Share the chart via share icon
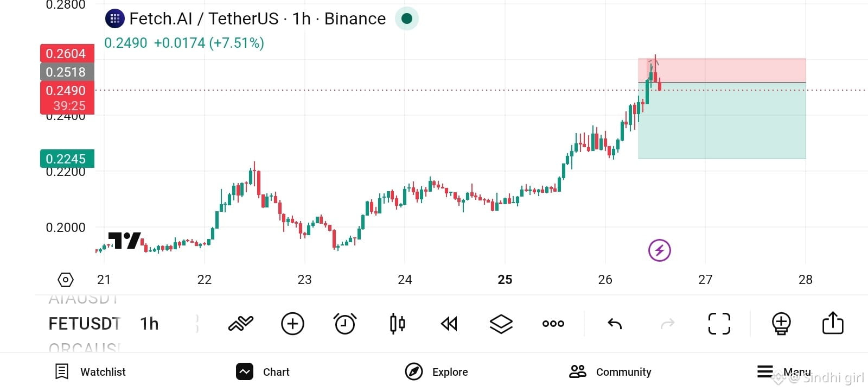 pos(833,323)
